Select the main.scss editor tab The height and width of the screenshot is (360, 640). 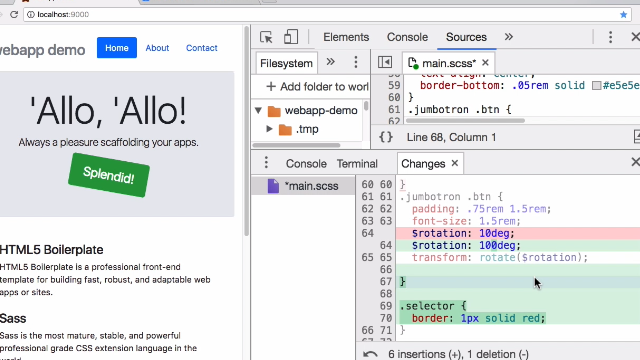[x=448, y=62]
